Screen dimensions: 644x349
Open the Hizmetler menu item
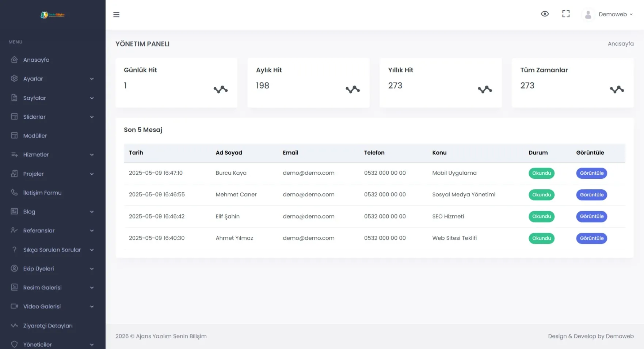pos(36,155)
